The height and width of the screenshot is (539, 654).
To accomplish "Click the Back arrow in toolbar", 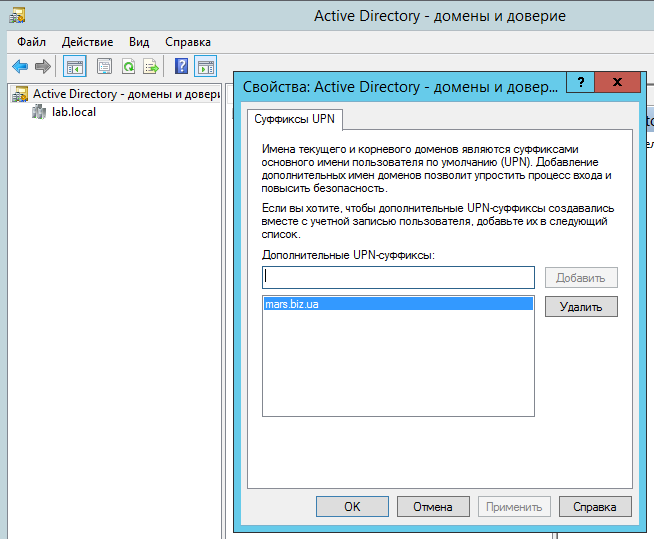I will pos(20,67).
